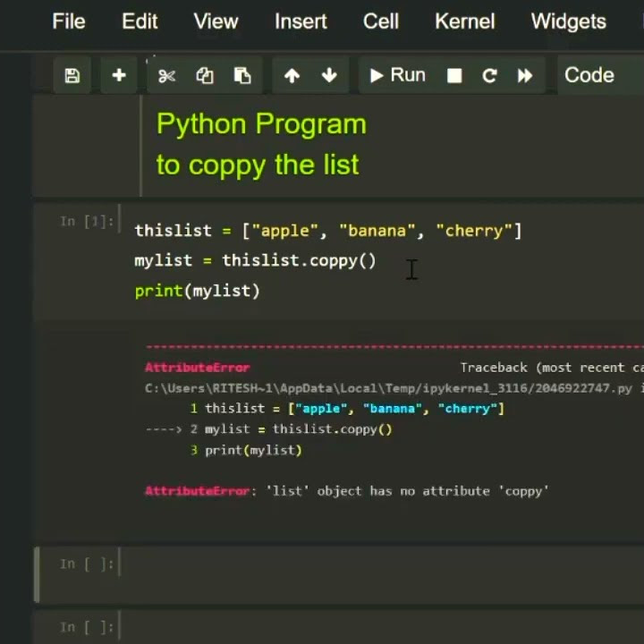Save notebook with the floppy disk icon

[72, 75]
